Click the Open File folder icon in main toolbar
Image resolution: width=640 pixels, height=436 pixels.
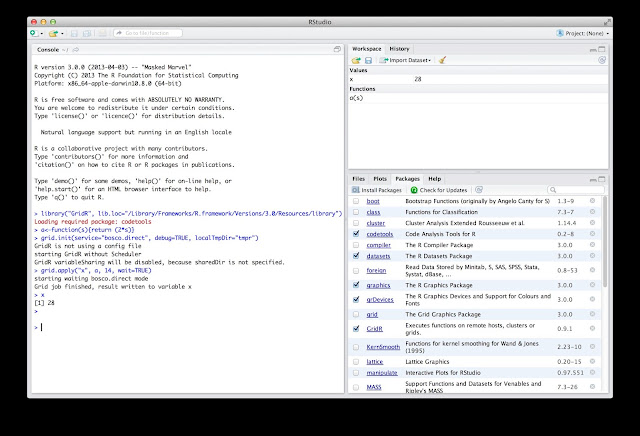53,33
